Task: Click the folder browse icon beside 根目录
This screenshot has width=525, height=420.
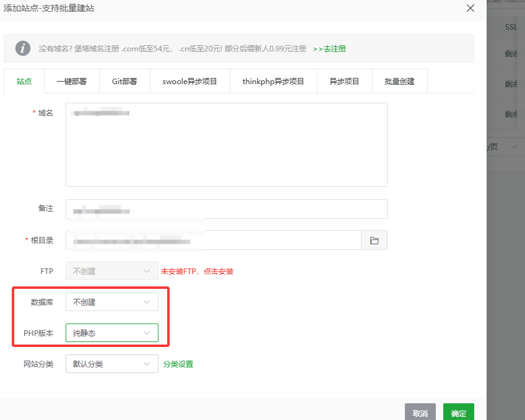Action: point(374,240)
